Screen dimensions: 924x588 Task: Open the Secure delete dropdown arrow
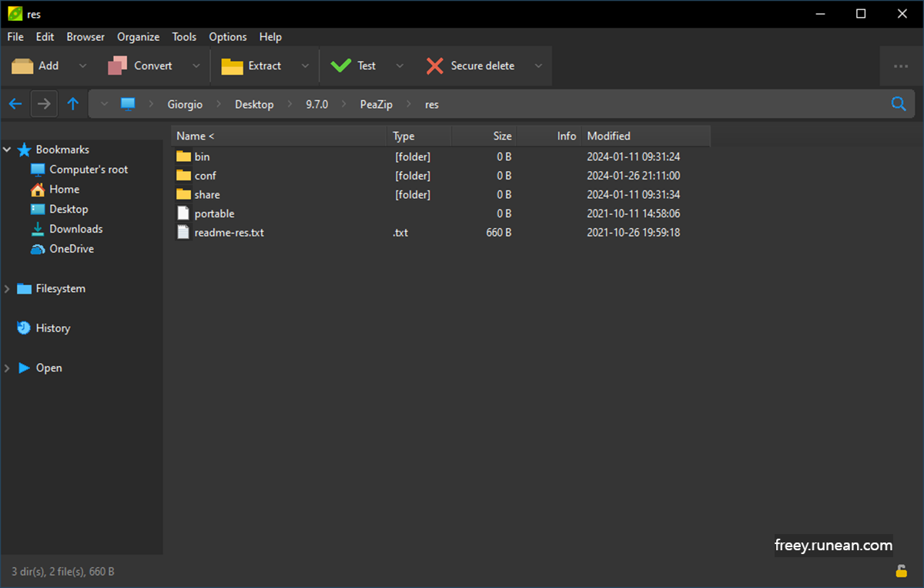[538, 66]
